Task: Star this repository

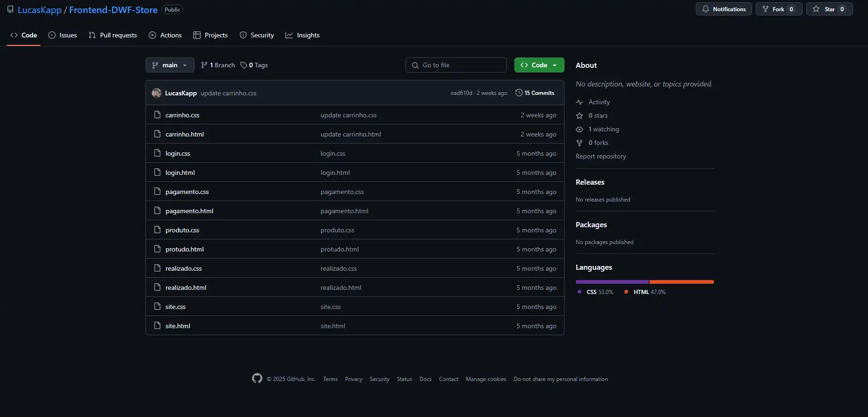Action: click(x=829, y=9)
